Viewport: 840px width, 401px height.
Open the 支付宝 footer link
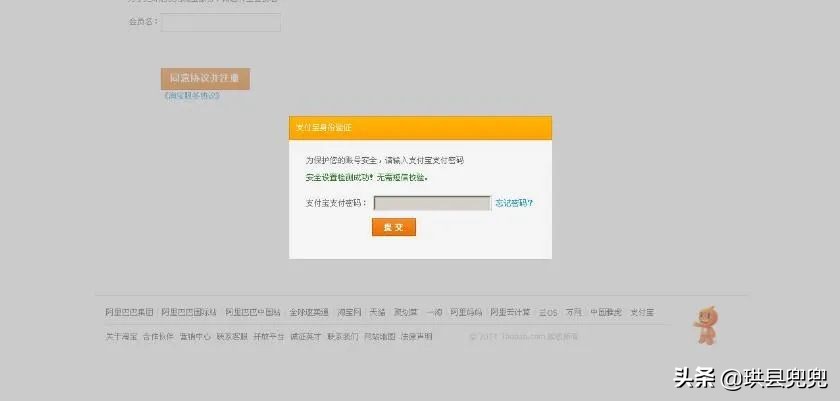click(x=642, y=312)
